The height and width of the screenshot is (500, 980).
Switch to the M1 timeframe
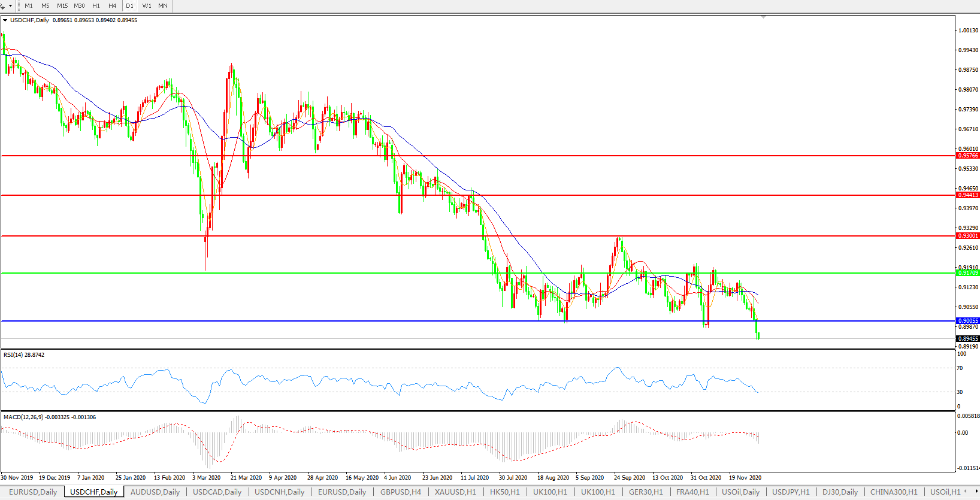pos(29,6)
